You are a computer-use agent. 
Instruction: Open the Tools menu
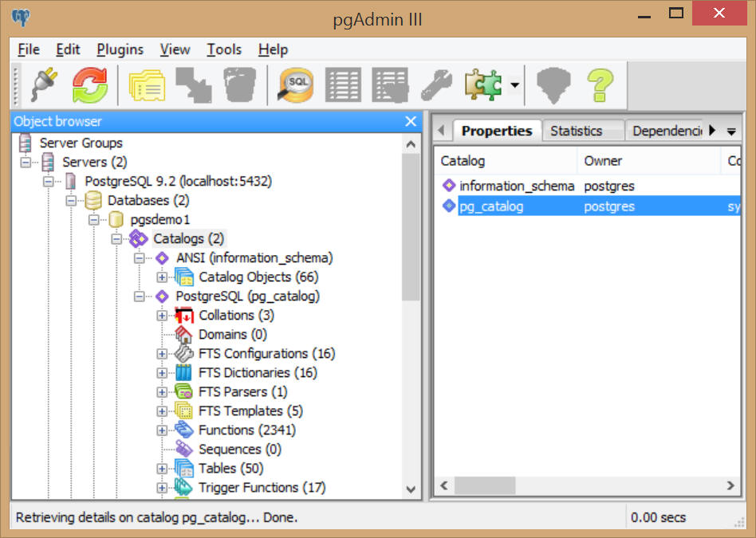tap(224, 49)
